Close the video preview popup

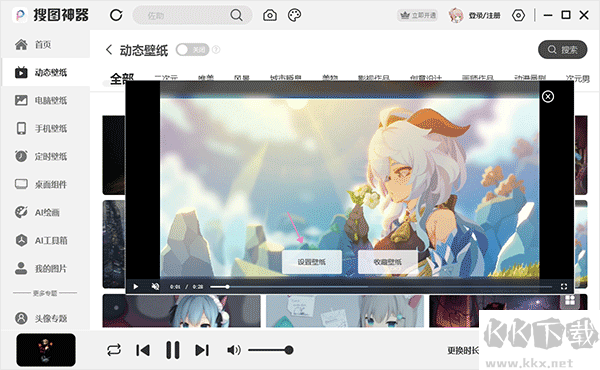pyautogui.click(x=548, y=96)
